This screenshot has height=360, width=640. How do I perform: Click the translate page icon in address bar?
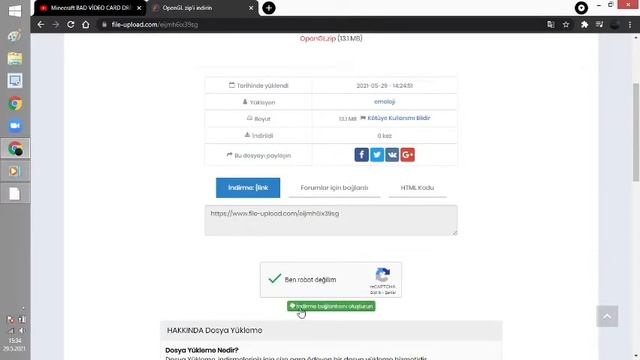pos(551,24)
